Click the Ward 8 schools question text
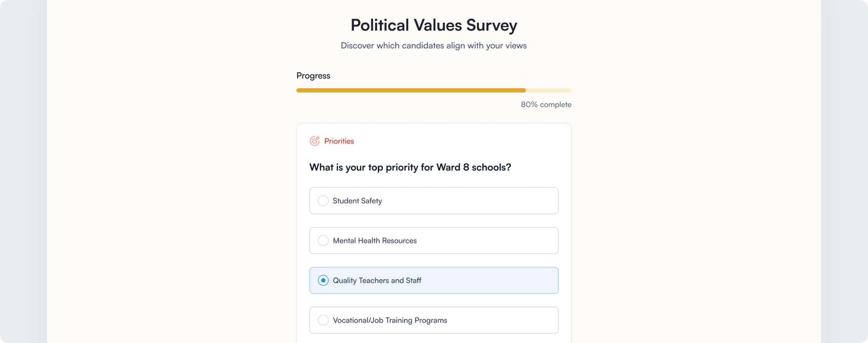The image size is (868, 343). point(410,167)
